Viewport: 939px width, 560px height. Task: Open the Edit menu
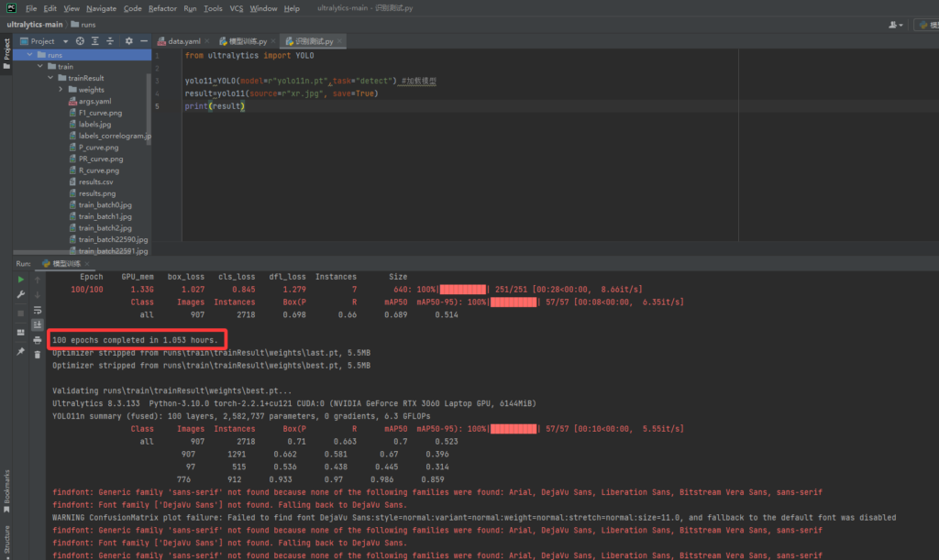click(50, 8)
